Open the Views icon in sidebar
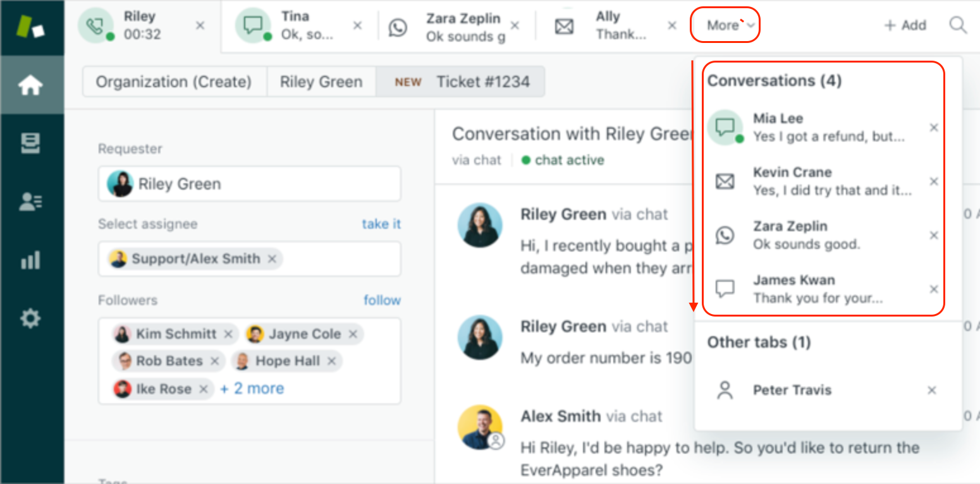The width and height of the screenshot is (980, 484). click(x=31, y=143)
